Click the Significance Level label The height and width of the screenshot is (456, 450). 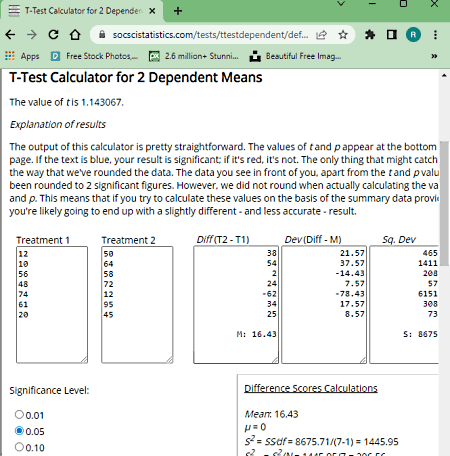[49, 390]
